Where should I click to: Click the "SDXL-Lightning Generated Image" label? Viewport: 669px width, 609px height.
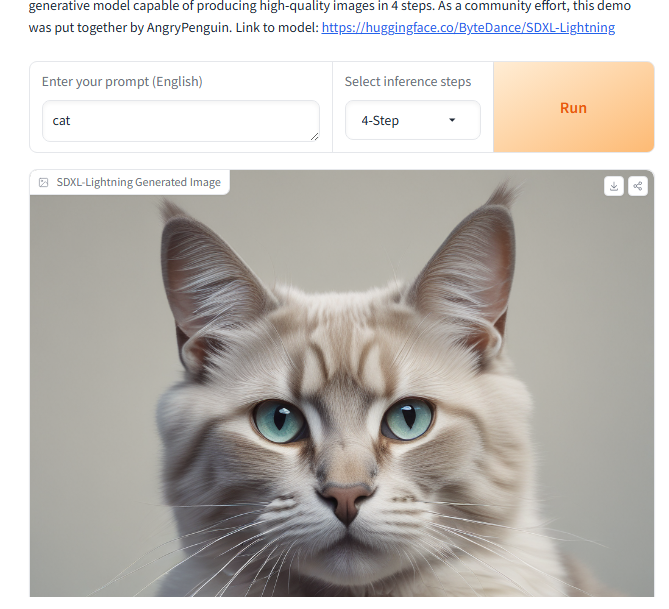point(139,182)
